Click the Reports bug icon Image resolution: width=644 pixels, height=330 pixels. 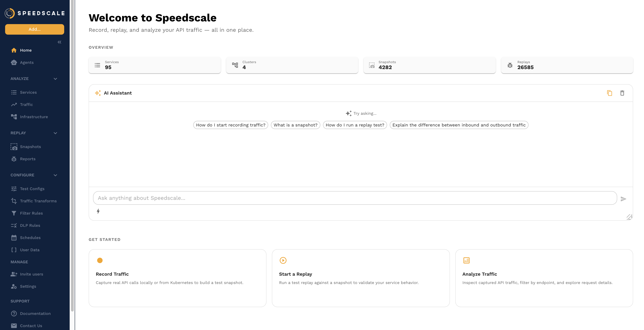click(x=14, y=159)
